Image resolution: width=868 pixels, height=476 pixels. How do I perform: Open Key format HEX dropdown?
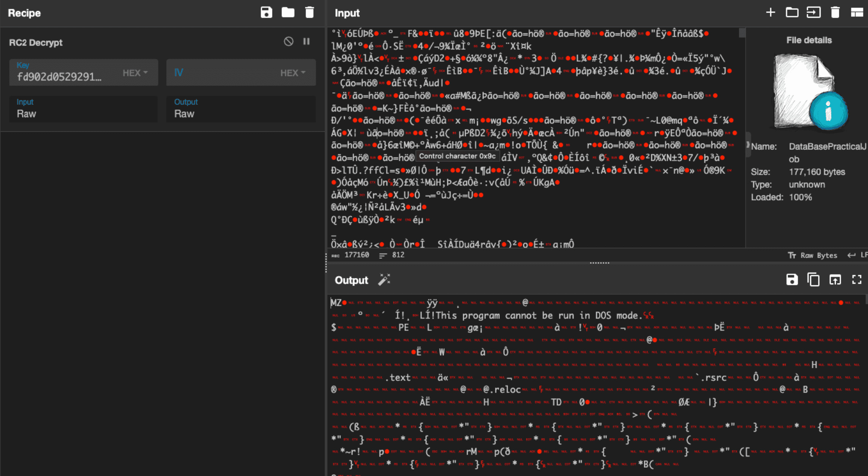click(135, 73)
